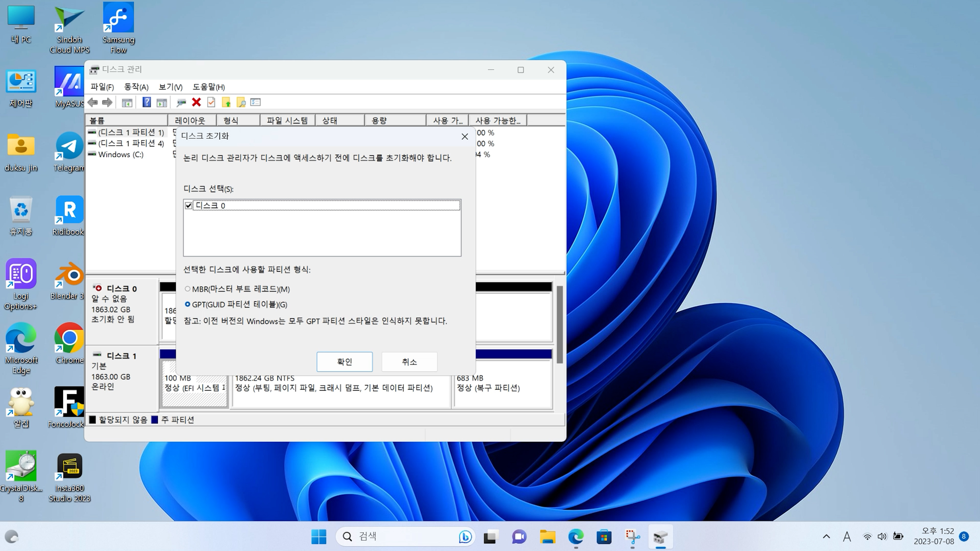Uncheck the 디스크 0 checkbox
The width and height of the screenshot is (980, 551).
point(188,206)
